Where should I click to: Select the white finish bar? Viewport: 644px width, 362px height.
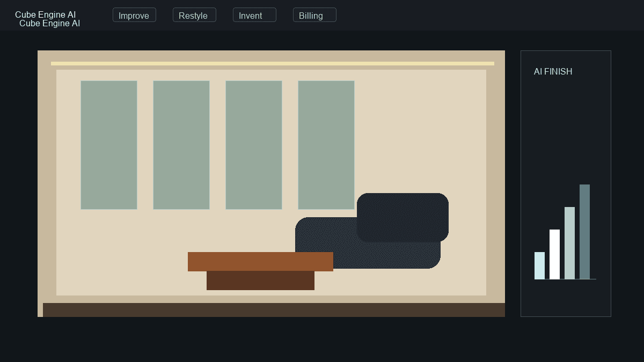pos(554,254)
